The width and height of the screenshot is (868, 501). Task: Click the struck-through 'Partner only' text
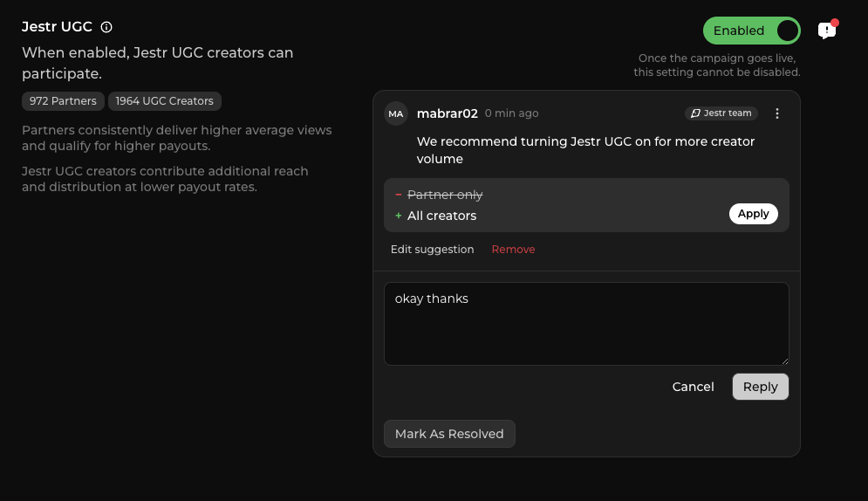445,195
